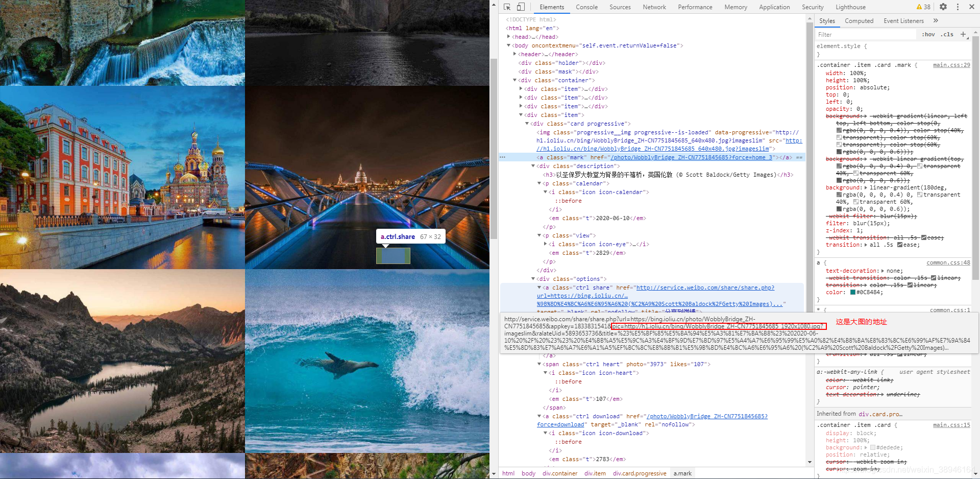Toggle the :hov element state panel
This screenshot has width=980, height=479.
[928, 34]
